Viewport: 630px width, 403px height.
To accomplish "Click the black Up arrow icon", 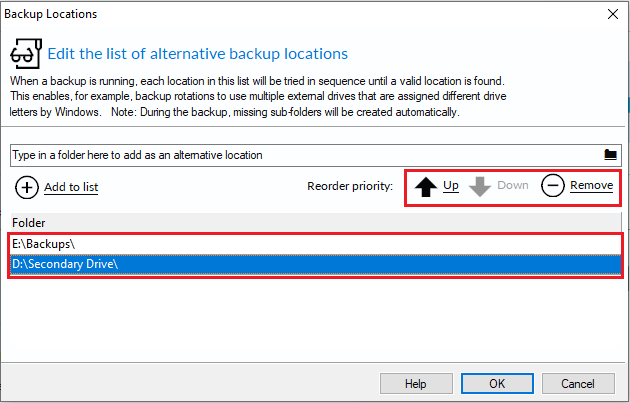I will (426, 187).
